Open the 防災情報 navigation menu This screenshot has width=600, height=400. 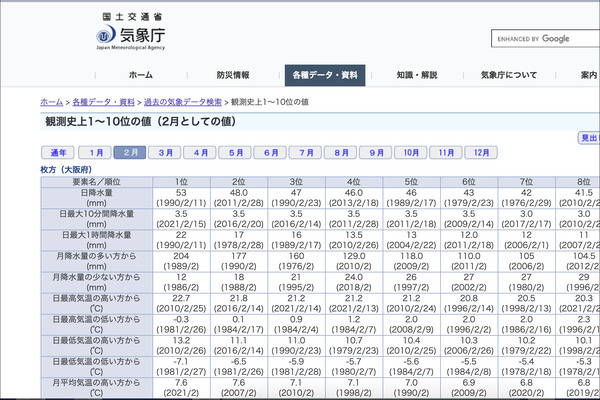point(233,75)
